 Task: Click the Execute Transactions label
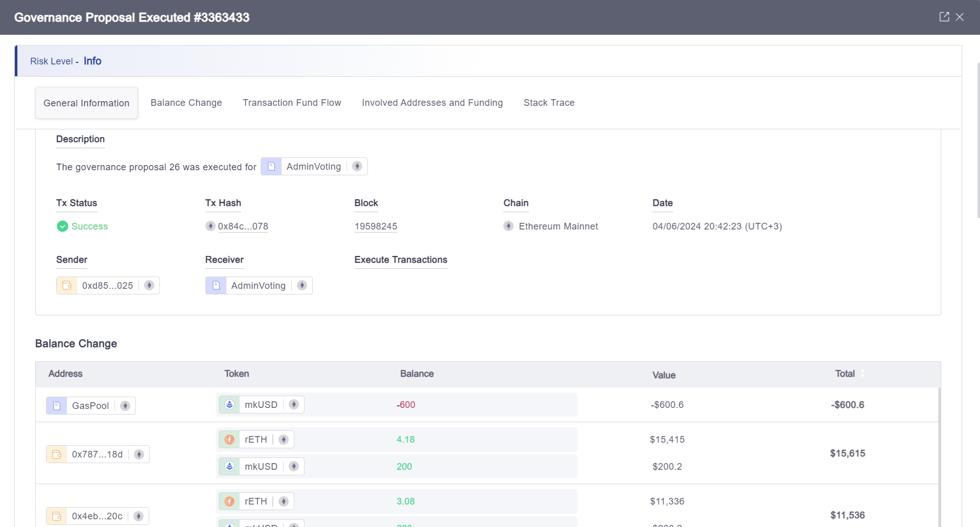tap(401, 260)
